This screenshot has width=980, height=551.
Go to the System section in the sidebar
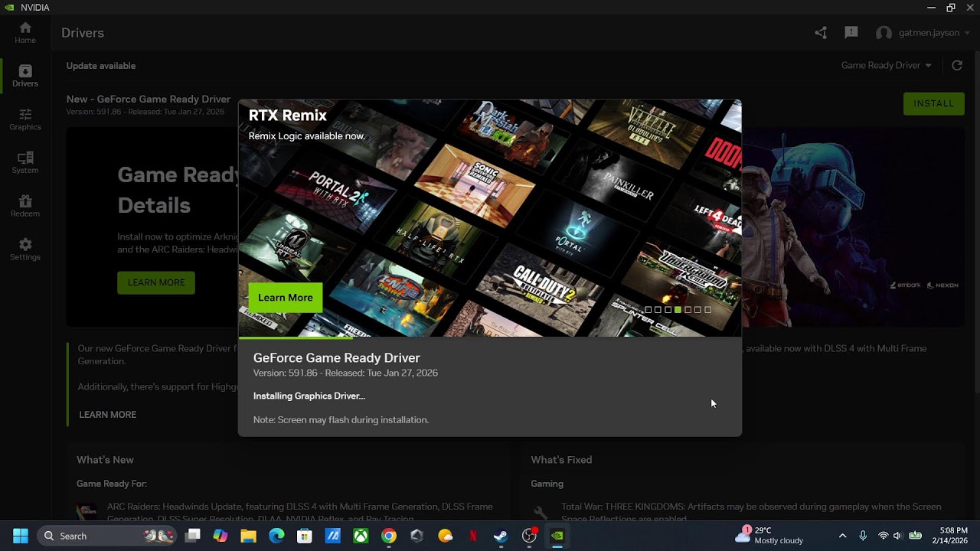click(x=25, y=162)
